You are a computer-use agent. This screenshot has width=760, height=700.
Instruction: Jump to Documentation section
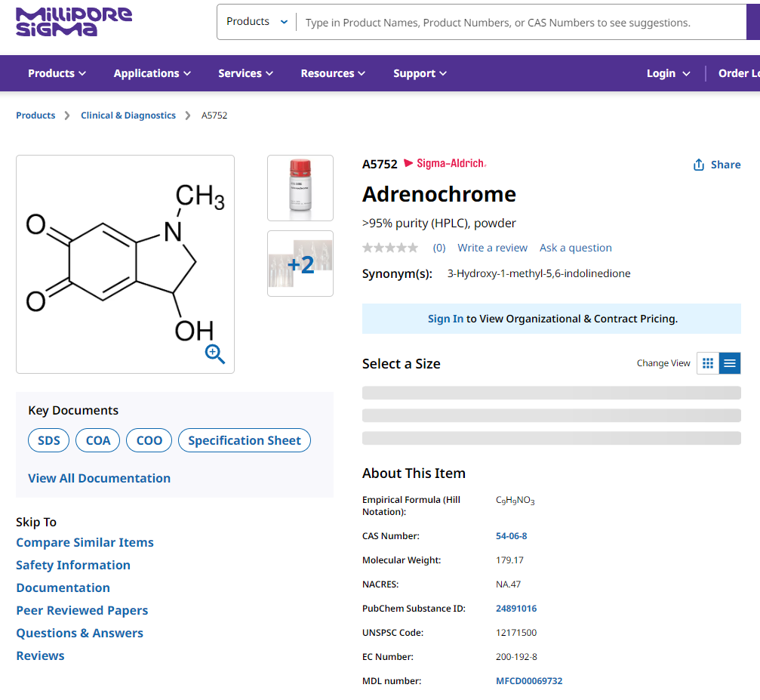63,588
